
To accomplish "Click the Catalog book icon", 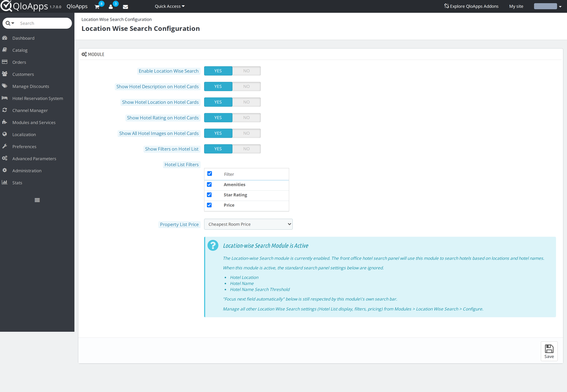I will point(5,50).
